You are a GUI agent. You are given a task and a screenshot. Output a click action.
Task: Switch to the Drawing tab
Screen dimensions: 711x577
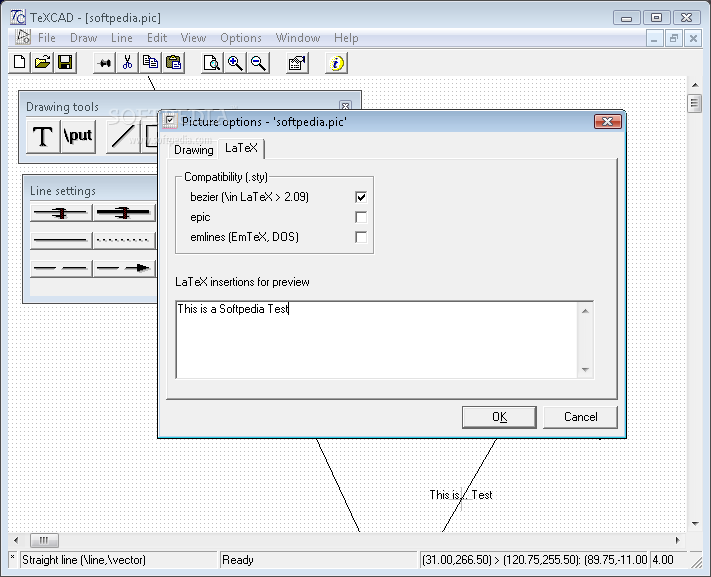pos(194,150)
